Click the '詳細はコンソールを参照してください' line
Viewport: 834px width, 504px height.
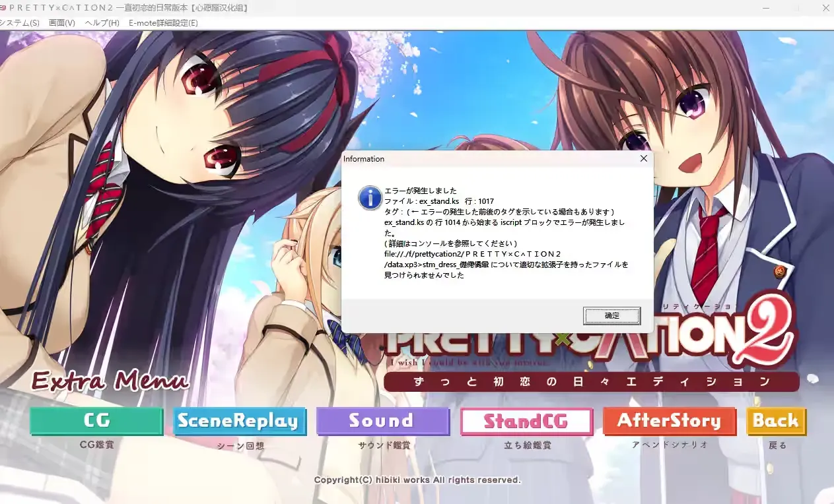[450, 243]
